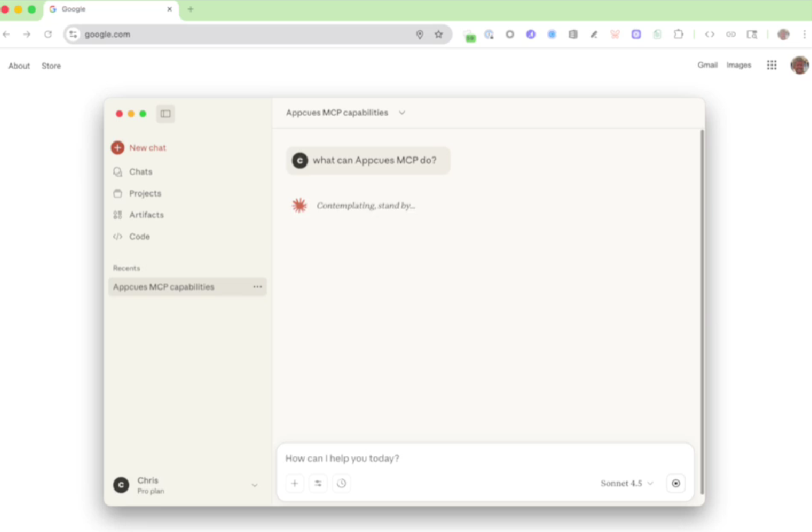Open the pen highlighter extension icon

(x=594, y=34)
